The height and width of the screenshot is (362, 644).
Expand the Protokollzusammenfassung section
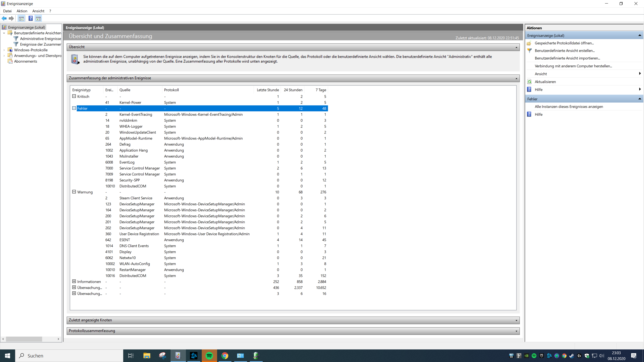[516, 331]
